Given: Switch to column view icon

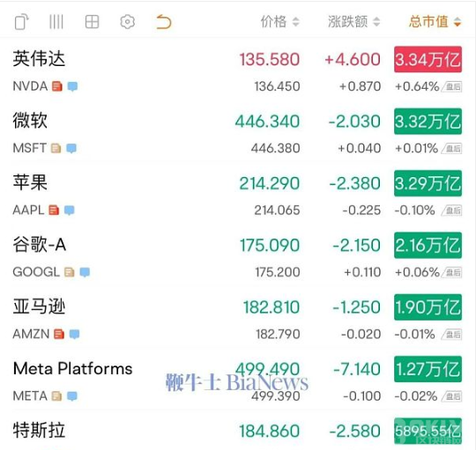Looking at the screenshot, I should 56,22.
